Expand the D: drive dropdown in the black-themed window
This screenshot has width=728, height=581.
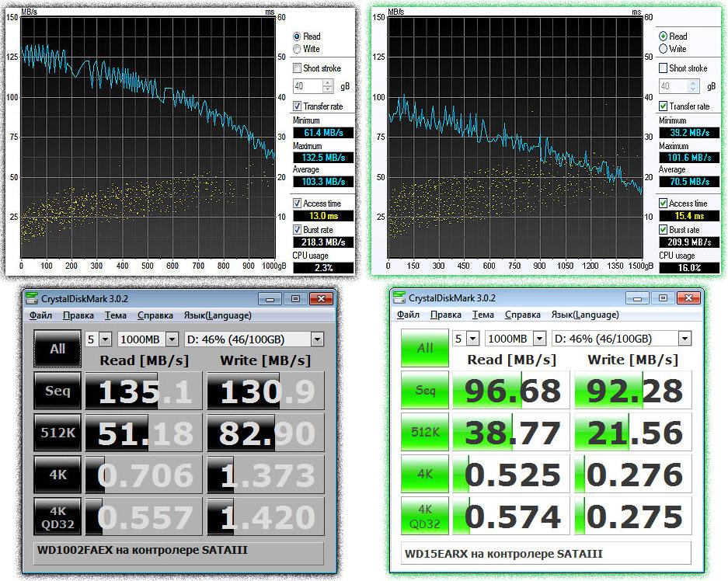coord(316,339)
